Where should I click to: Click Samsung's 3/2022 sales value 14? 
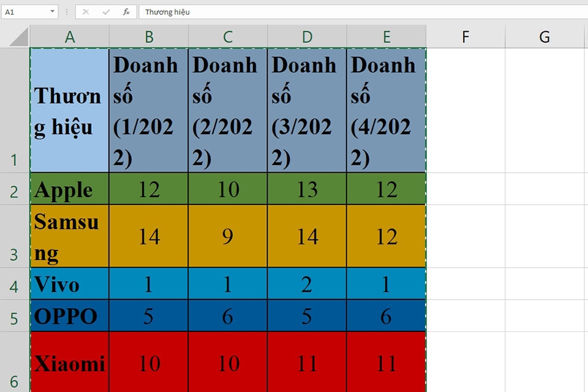click(307, 236)
